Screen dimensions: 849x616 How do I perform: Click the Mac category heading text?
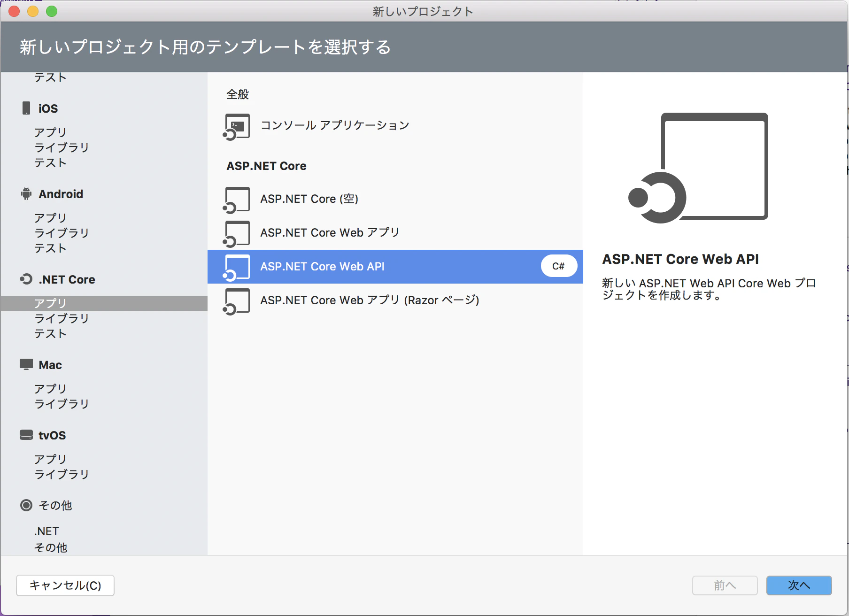pos(50,365)
